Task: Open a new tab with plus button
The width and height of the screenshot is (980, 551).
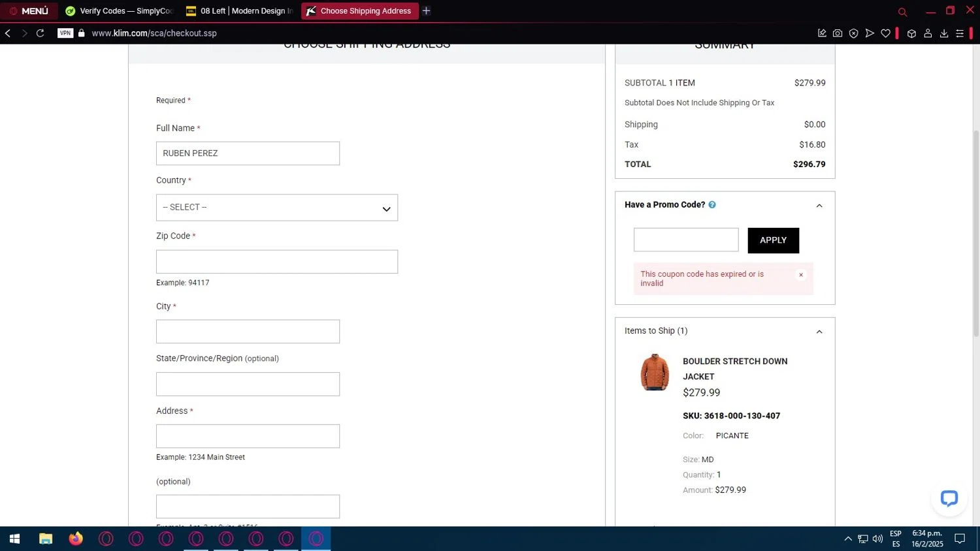Action: click(426, 11)
